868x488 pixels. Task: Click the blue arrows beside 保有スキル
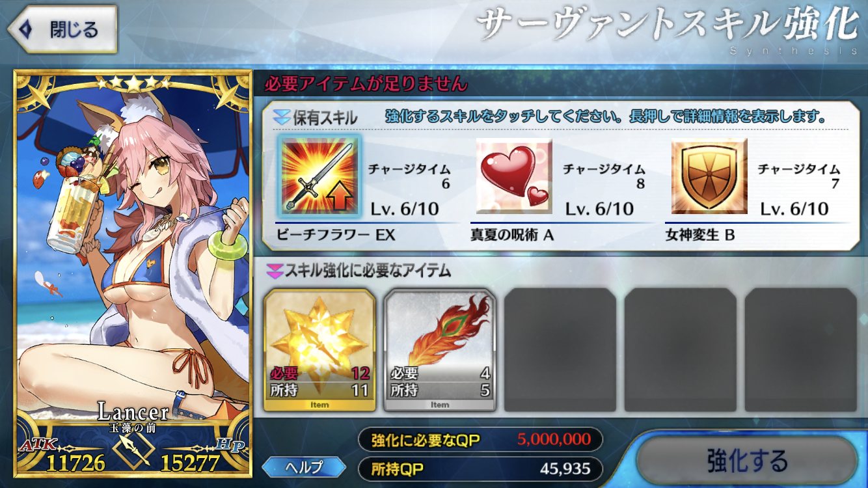click(280, 118)
